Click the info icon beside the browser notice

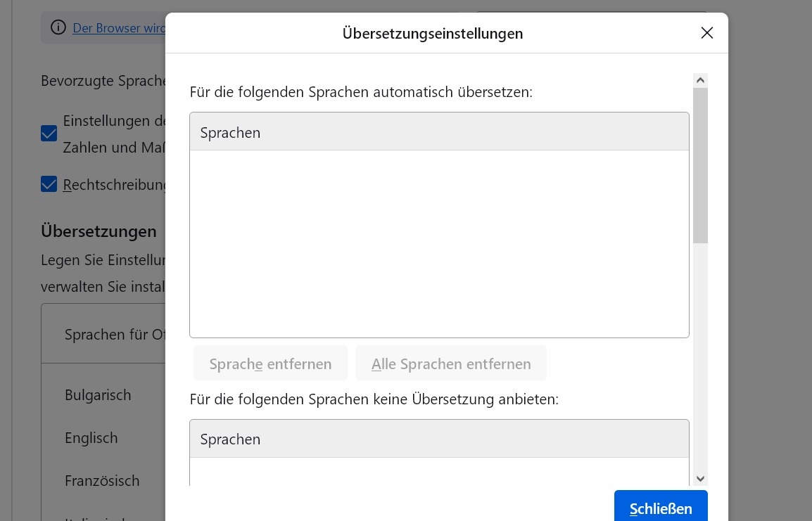[58, 28]
